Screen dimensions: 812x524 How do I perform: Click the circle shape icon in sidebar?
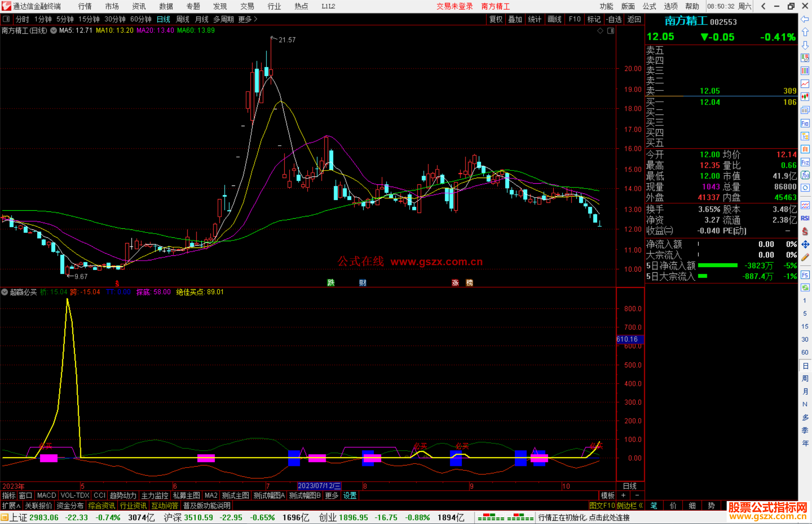point(805,188)
